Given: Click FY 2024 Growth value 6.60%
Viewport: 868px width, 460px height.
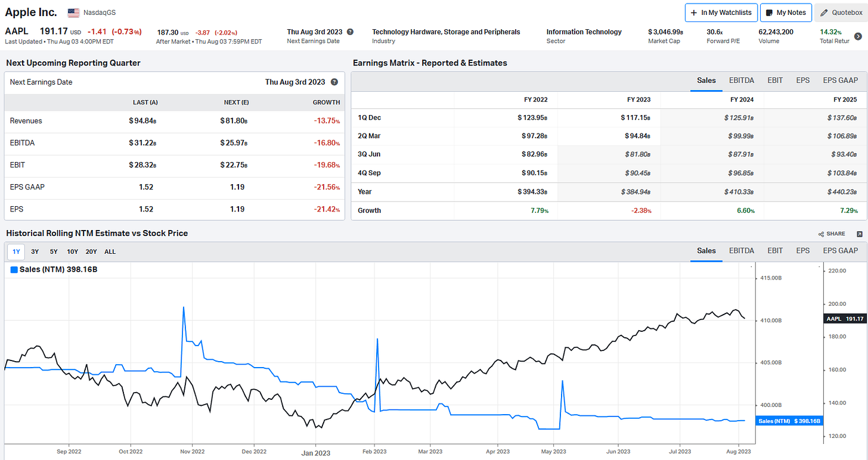Looking at the screenshot, I should tap(745, 210).
